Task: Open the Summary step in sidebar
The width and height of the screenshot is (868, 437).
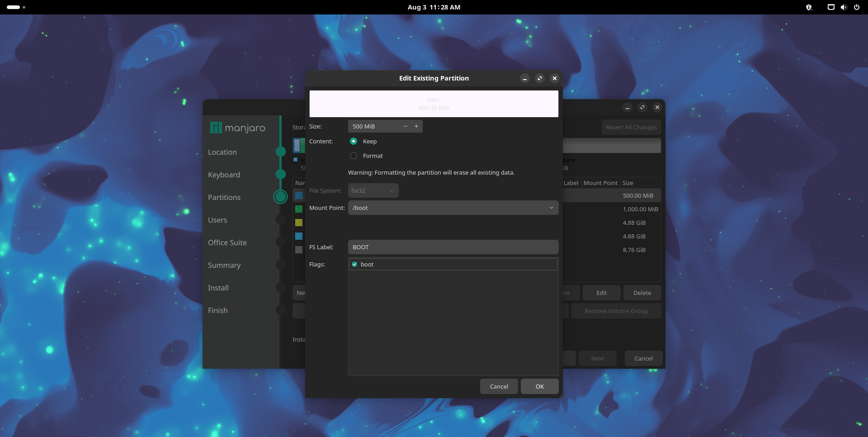Action: point(224,265)
